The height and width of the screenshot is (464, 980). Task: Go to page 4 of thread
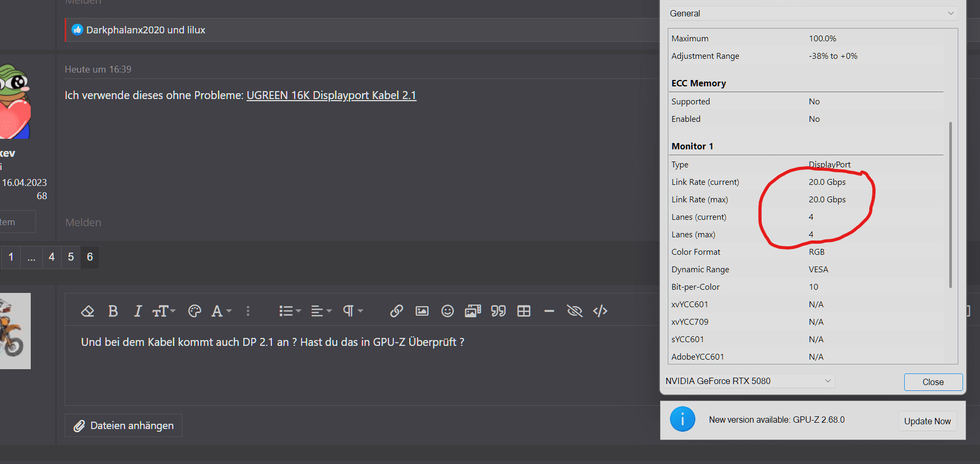pos(51,257)
